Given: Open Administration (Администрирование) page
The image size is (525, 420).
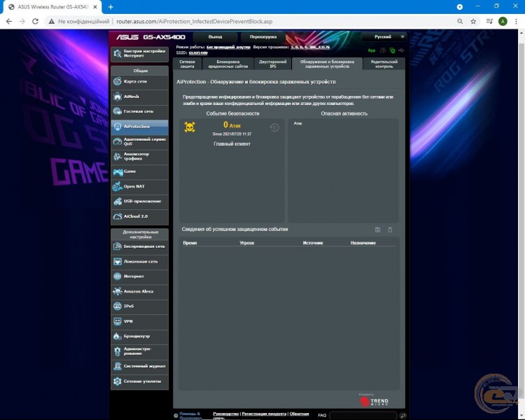Looking at the screenshot, I should (x=139, y=351).
